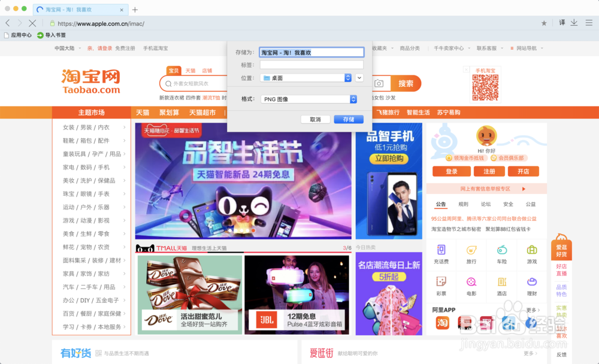
Task: Click 领淘金币抵钱 coin link
Action: (x=465, y=158)
